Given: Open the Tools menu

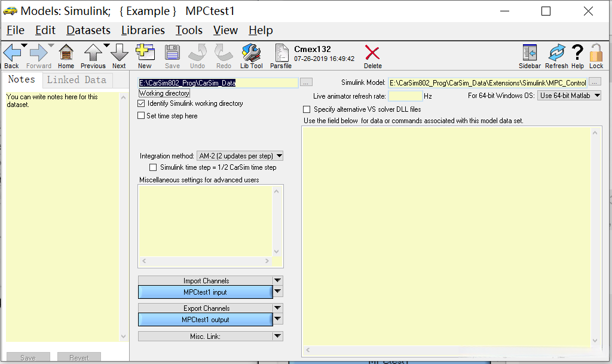Looking at the screenshot, I should pos(189,30).
